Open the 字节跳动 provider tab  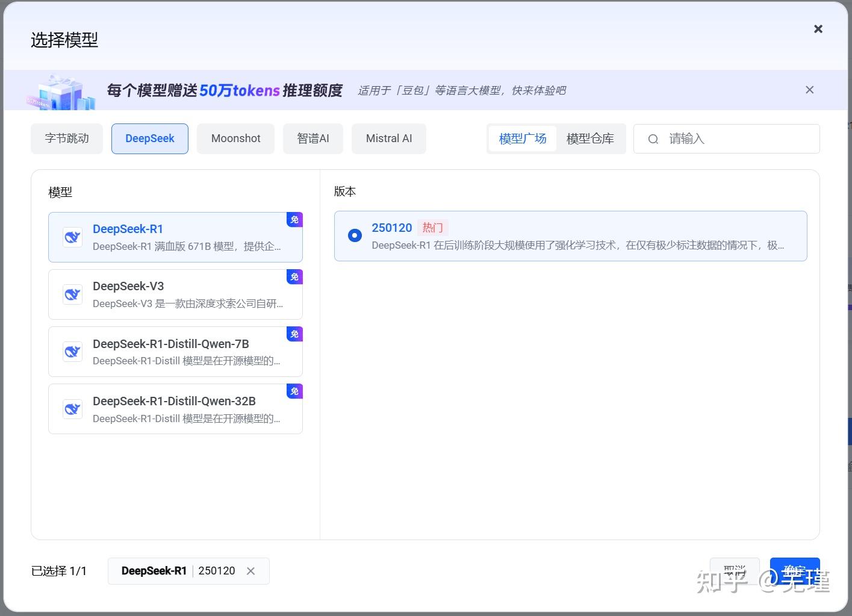tap(67, 138)
